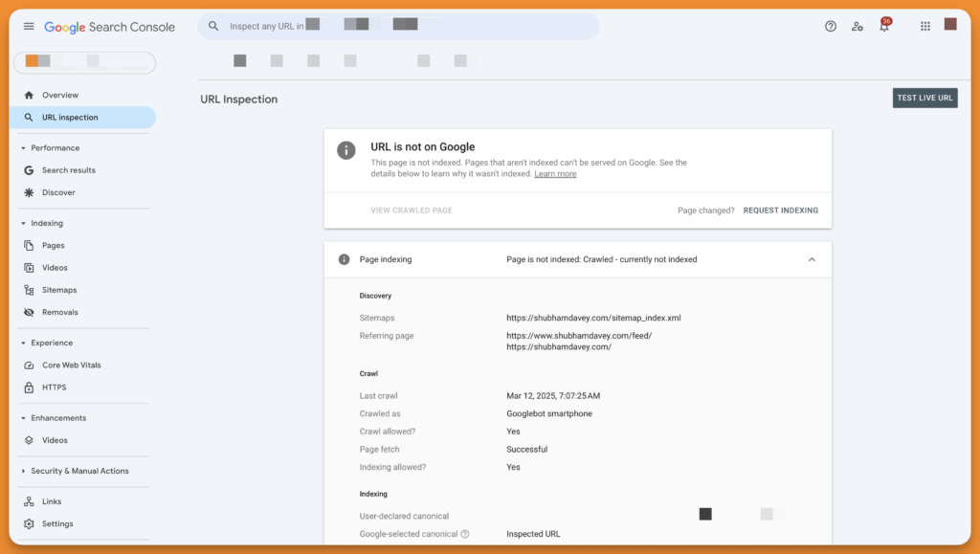
Task: Click the help icon next to Google-selected canonical
Action: pyautogui.click(x=465, y=534)
